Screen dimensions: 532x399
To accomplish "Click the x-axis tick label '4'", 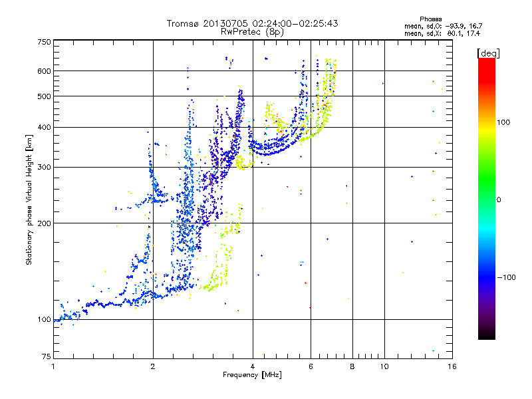I will pos(253,366).
